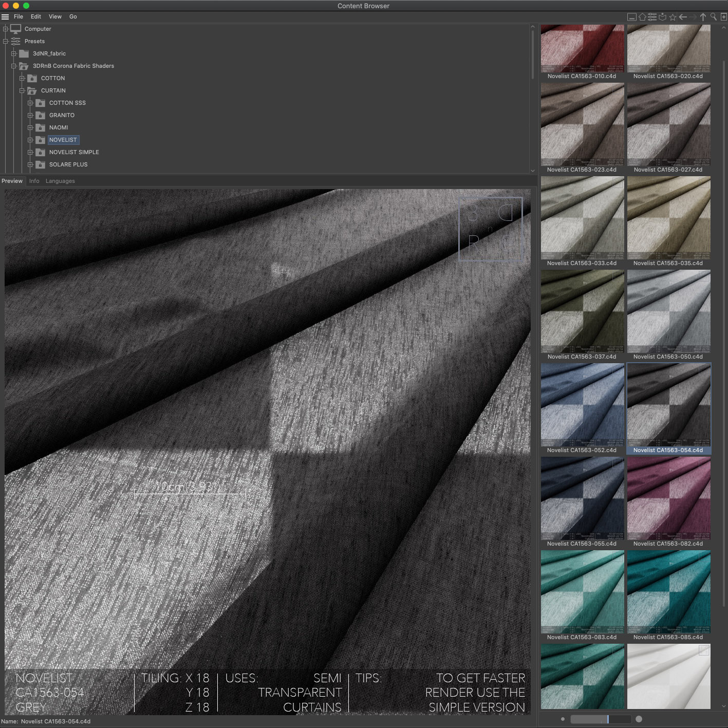The width and height of the screenshot is (728, 728).
Task: Open the hamburger menu icon beside File
Action: [5, 17]
